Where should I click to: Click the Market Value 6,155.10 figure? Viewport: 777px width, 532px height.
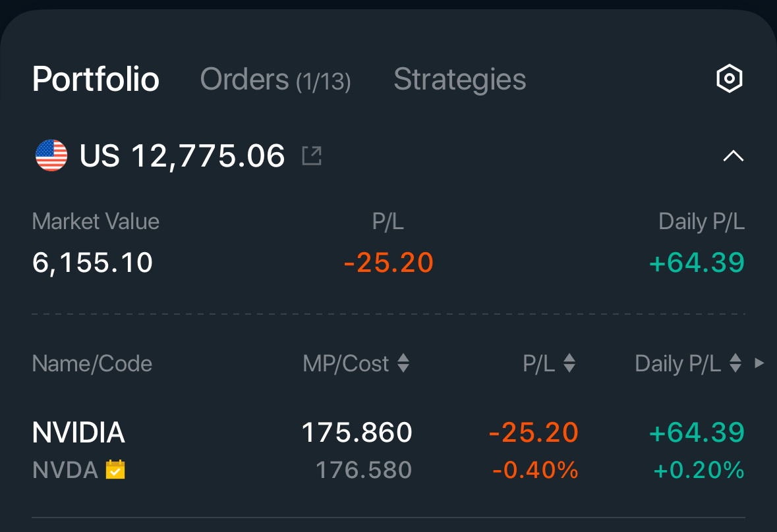[x=93, y=262]
